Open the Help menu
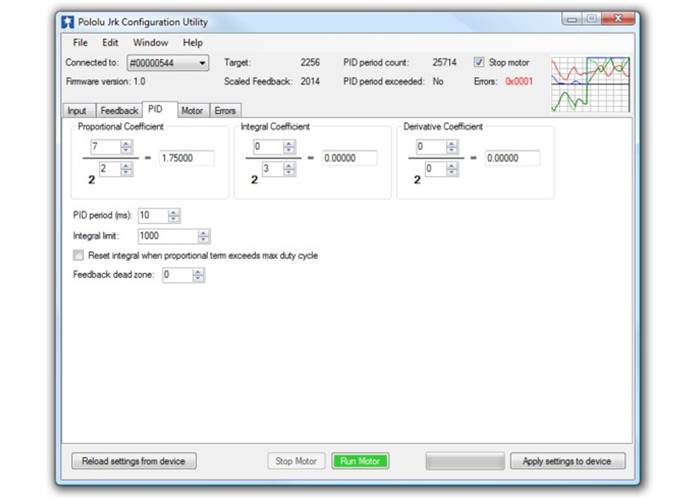Screen dimensions: 700x500 click(x=192, y=43)
